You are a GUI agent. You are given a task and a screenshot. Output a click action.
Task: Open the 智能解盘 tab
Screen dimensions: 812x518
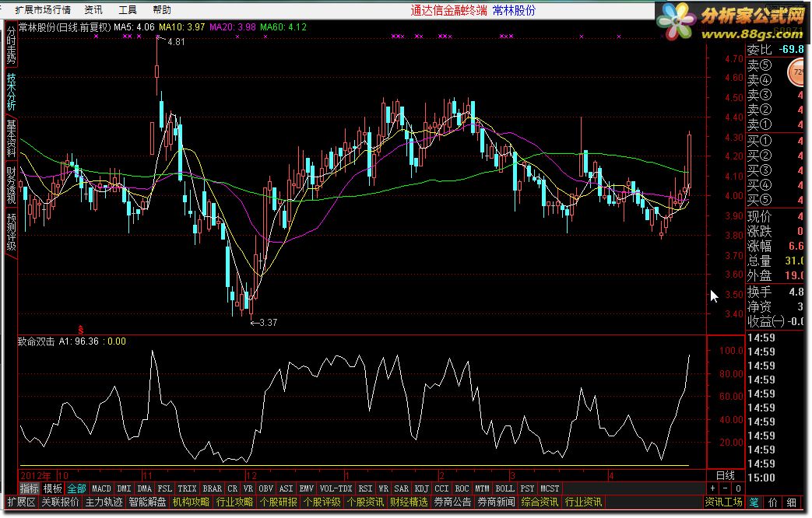tap(148, 502)
